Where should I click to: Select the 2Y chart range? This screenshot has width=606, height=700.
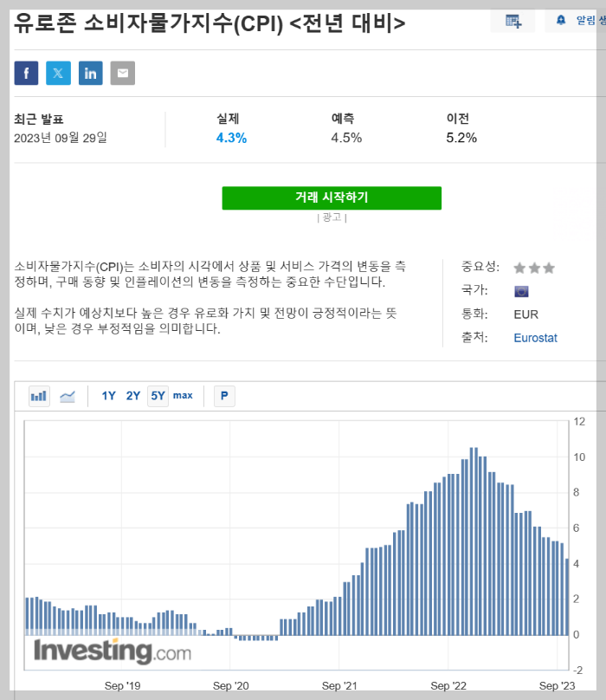[x=133, y=396]
